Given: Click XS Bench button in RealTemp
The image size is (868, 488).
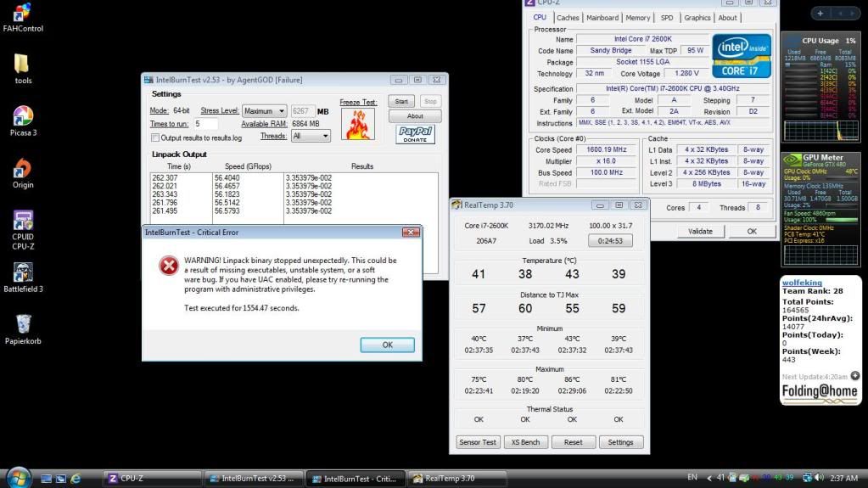Looking at the screenshot, I should coord(525,442).
